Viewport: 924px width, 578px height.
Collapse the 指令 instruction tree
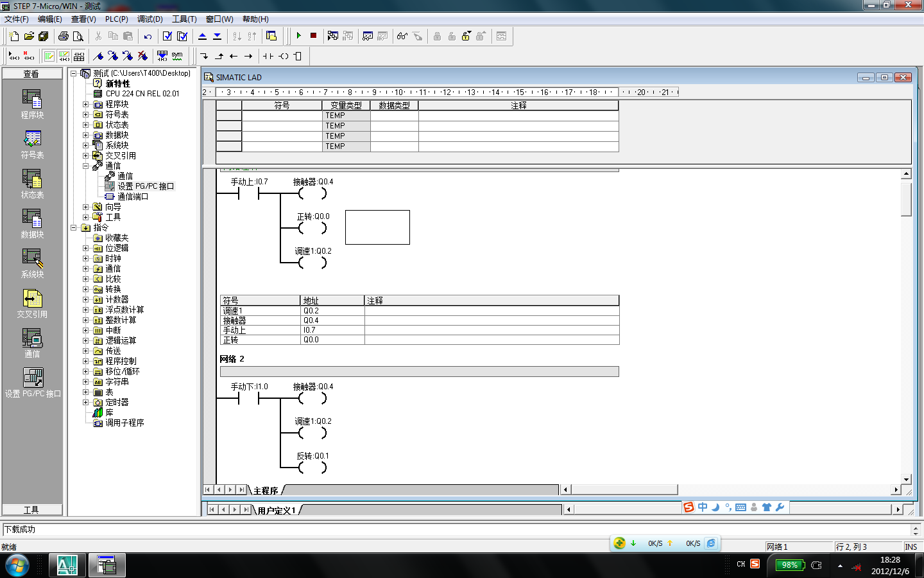coord(74,227)
